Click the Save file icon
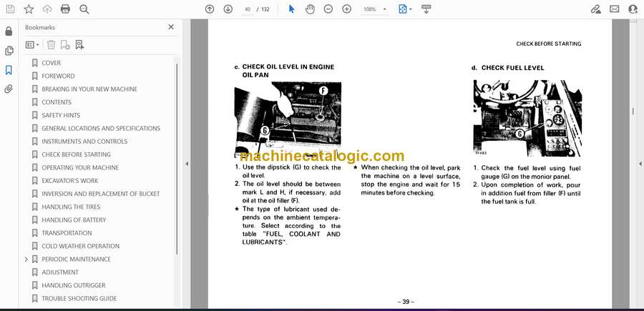The height and width of the screenshot is (311, 644). click(x=10, y=9)
